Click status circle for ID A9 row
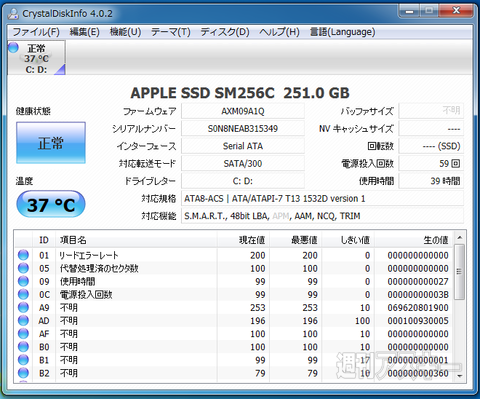Screen dimensions: 480x399 pyautogui.click(x=23, y=307)
